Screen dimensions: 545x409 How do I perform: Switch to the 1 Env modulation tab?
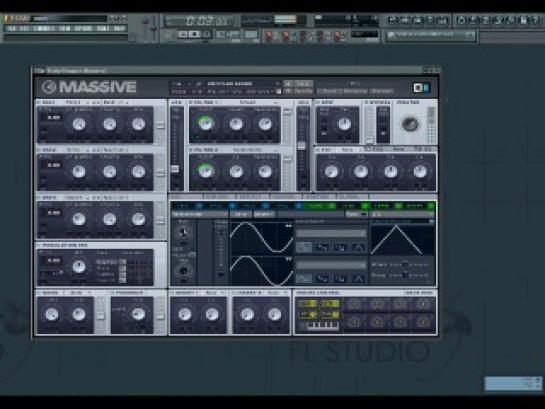(188, 206)
